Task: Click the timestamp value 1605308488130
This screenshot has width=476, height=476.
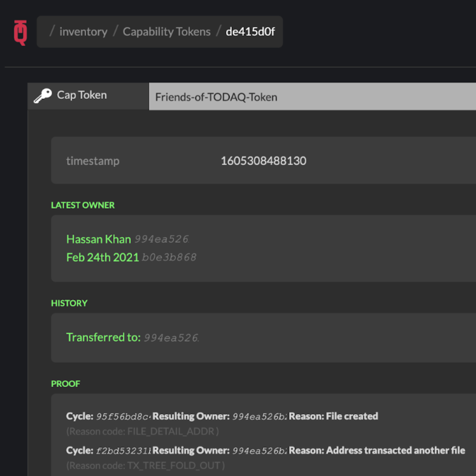Action: pyautogui.click(x=263, y=161)
